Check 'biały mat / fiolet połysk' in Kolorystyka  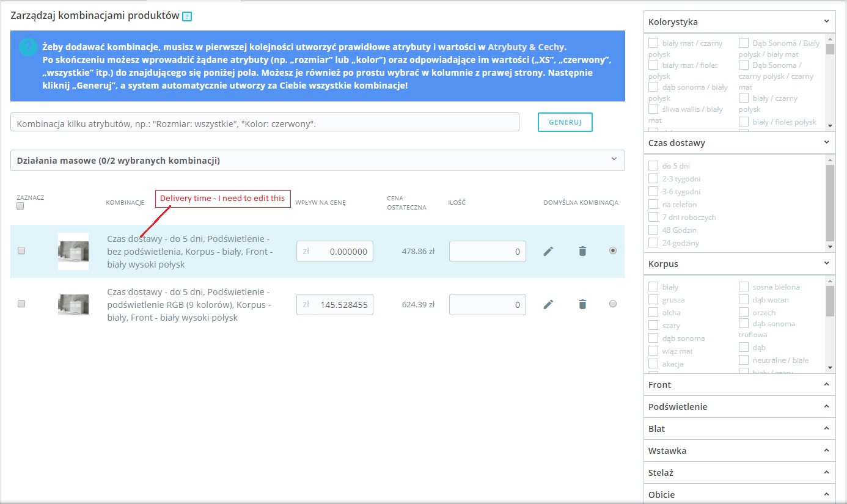(x=653, y=65)
